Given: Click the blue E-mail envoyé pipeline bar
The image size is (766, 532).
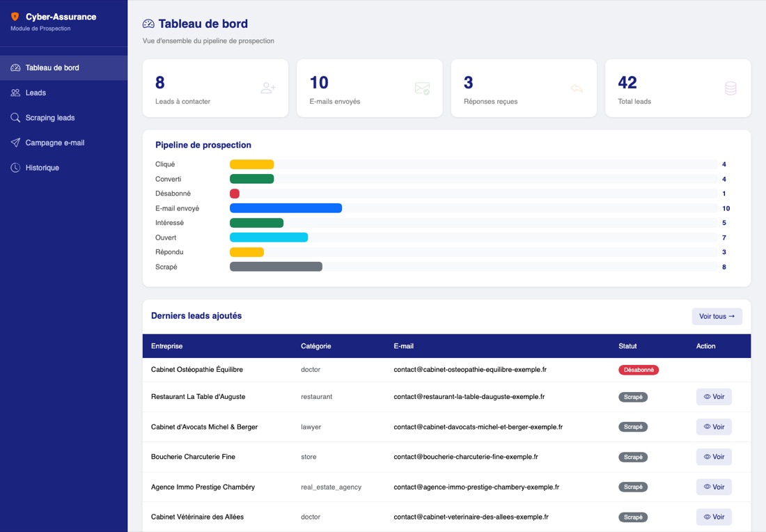Looking at the screenshot, I should [x=286, y=208].
